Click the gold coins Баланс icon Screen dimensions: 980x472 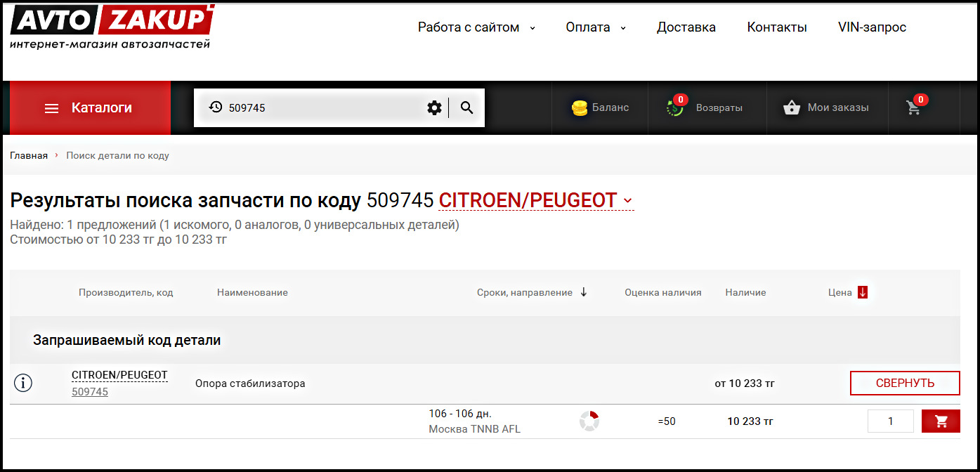click(x=580, y=108)
